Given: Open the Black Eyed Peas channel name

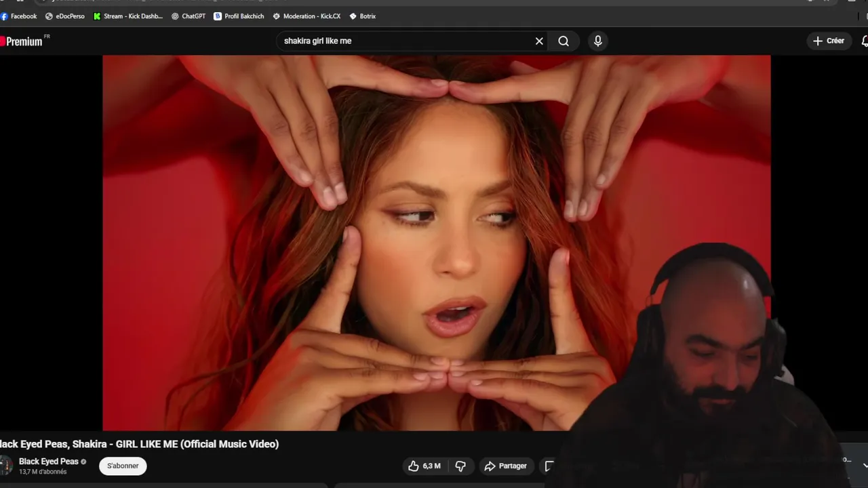Looking at the screenshot, I should pyautogui.click(x=48, y=462).
